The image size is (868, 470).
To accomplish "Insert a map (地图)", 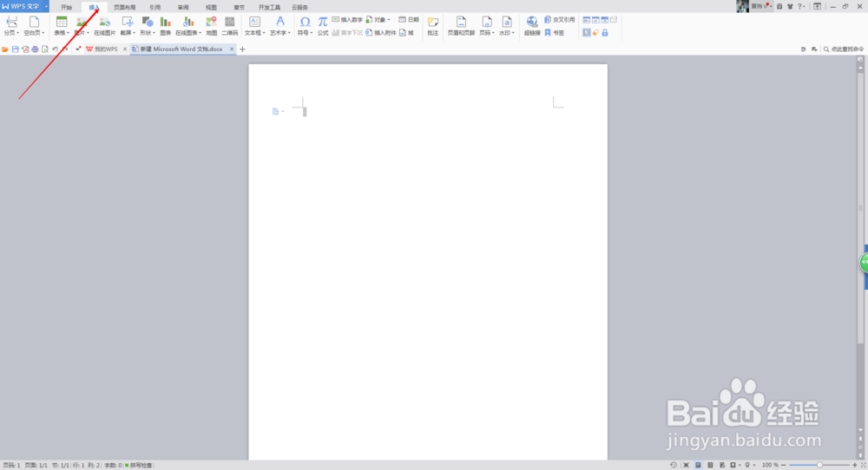I will pyautogui.click(x=211, y=26).
